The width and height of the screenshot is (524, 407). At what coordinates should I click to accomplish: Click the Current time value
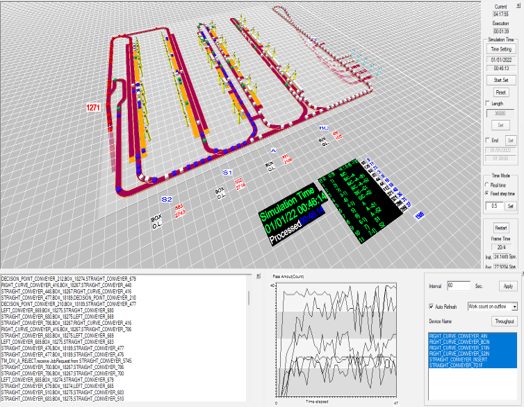[501, 14]
